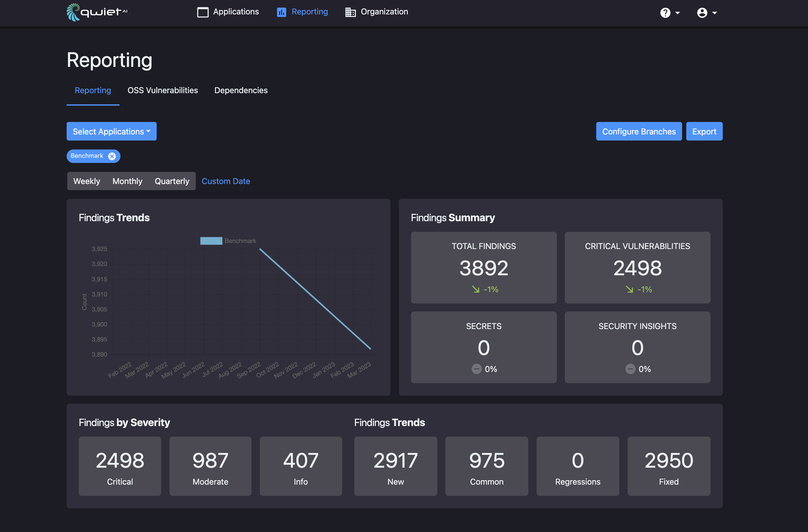The image size is (808, 532).
Task: Switch to the Dependencies tab
Action: coord(241,90)
